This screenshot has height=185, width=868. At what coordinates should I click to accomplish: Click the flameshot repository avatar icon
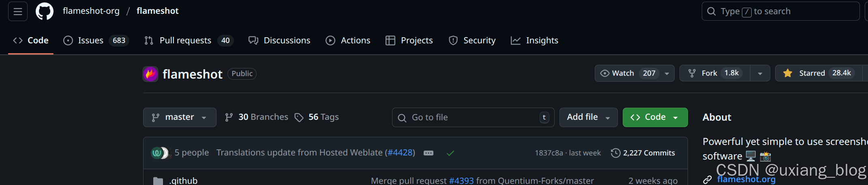pyautogui.click(x=150, y=74)
